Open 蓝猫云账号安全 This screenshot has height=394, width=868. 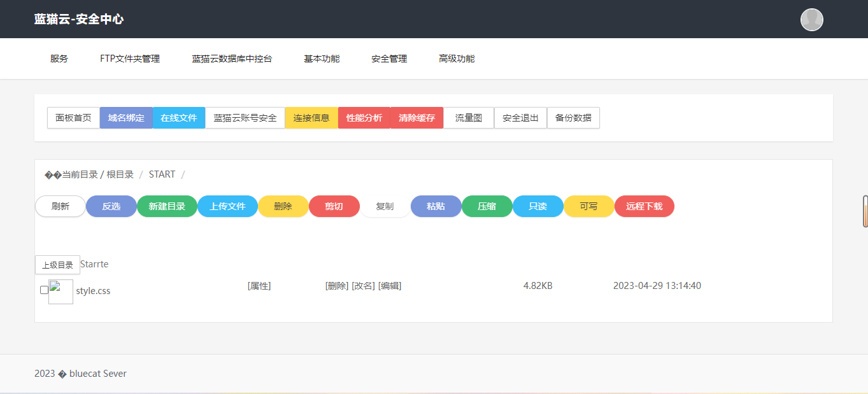[x=245, y=118]
